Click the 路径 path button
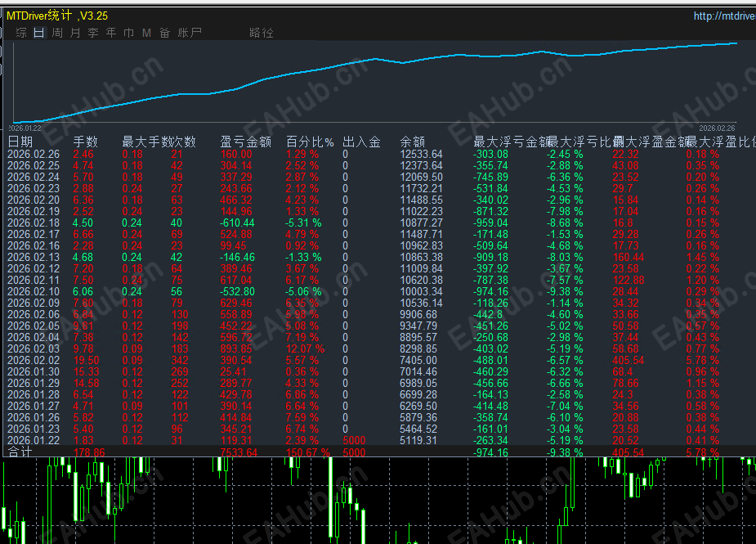Image resolution: width=756 pixels, height=544 pixels. [262, 33]
